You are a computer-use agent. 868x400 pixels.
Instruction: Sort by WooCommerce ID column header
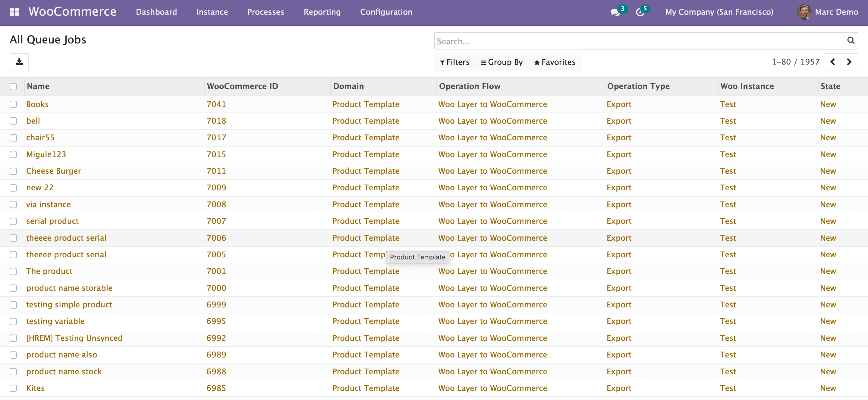click(242, 86)
